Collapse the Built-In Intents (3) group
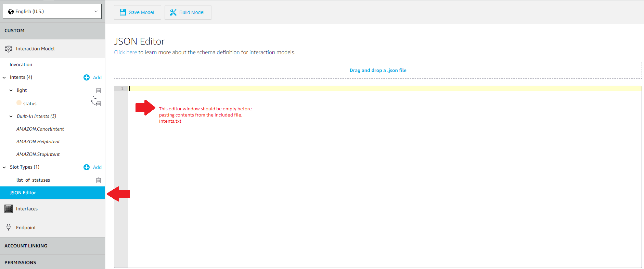Screen dimensions: 644x269 point(11,117)
